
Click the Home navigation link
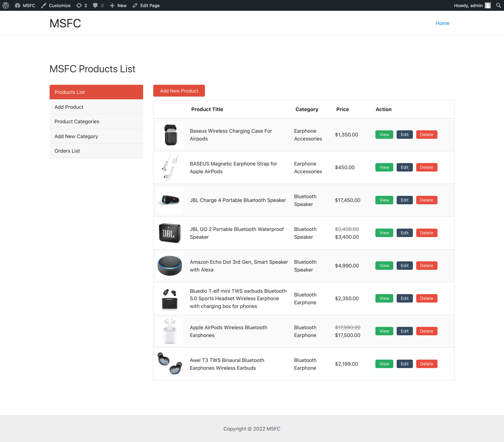442,23
